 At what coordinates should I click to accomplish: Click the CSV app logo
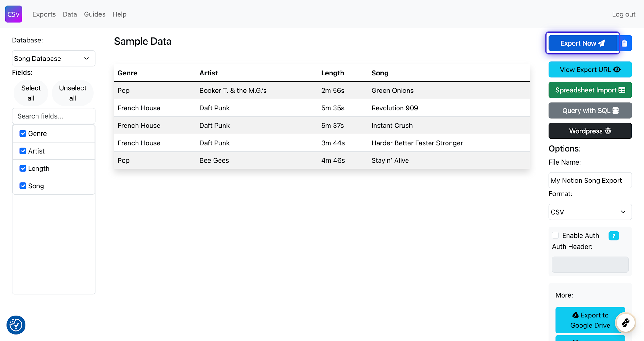pos(14,14)
